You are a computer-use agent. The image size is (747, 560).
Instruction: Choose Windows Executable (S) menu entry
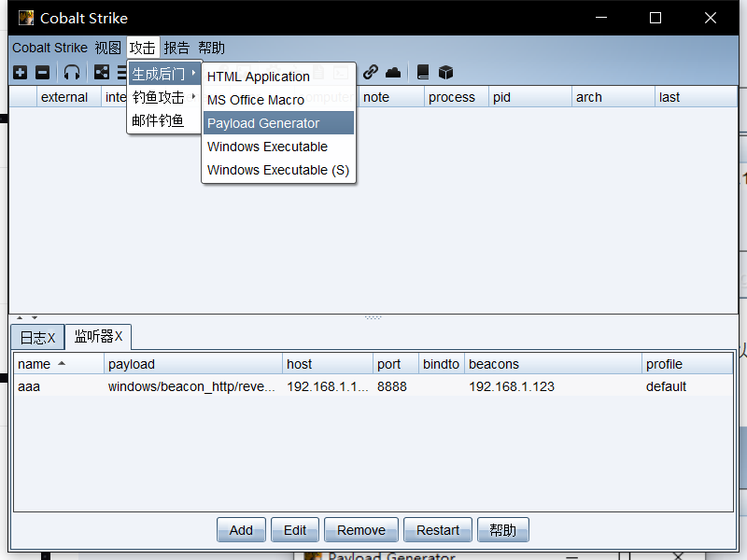coord(278,170)
